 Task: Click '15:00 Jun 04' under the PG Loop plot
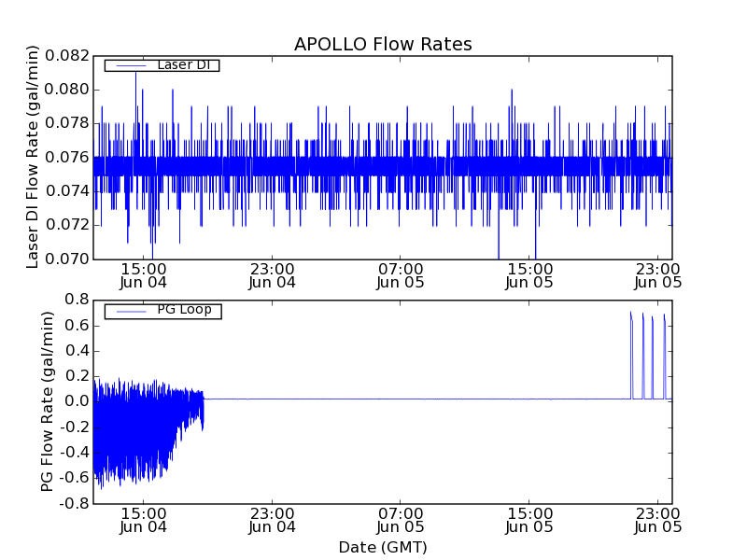click(144, 521)
